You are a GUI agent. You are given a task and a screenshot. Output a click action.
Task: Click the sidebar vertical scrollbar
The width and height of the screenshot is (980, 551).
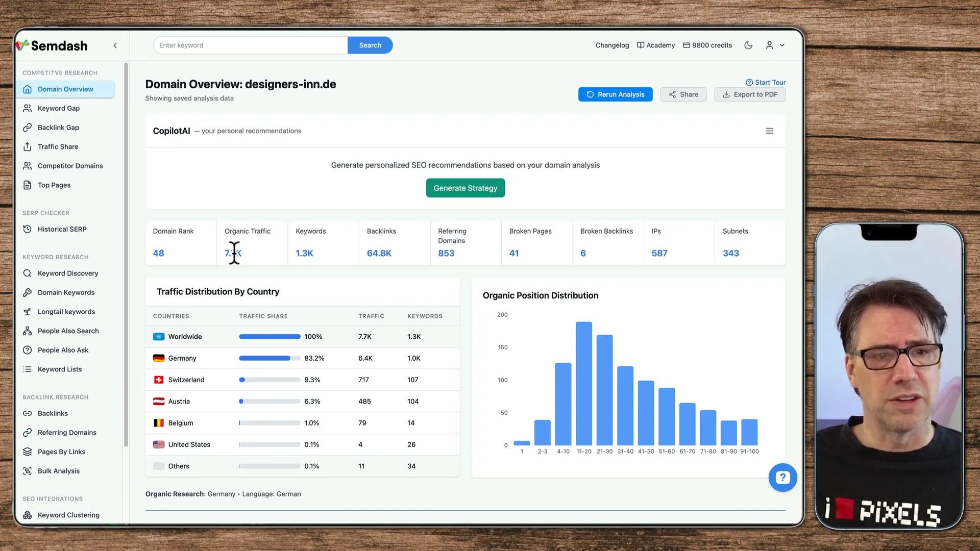[x=126, y=255]
